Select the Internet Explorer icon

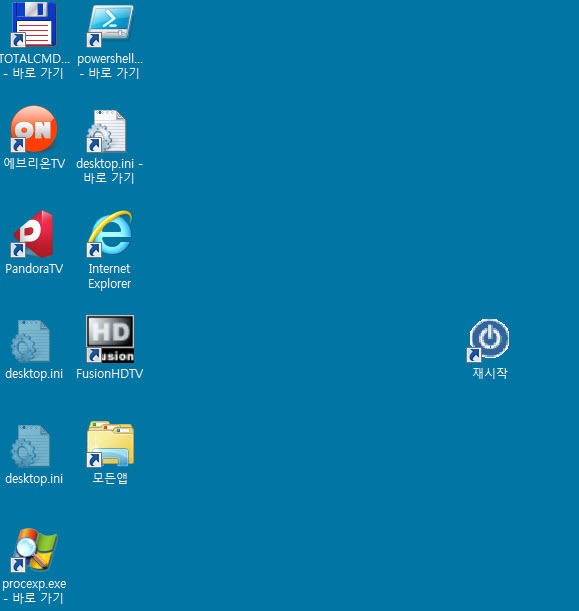point(110,234)
